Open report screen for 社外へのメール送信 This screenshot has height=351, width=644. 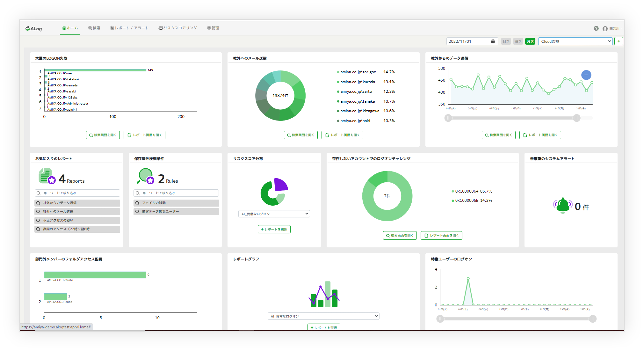(x=342, y=135)
